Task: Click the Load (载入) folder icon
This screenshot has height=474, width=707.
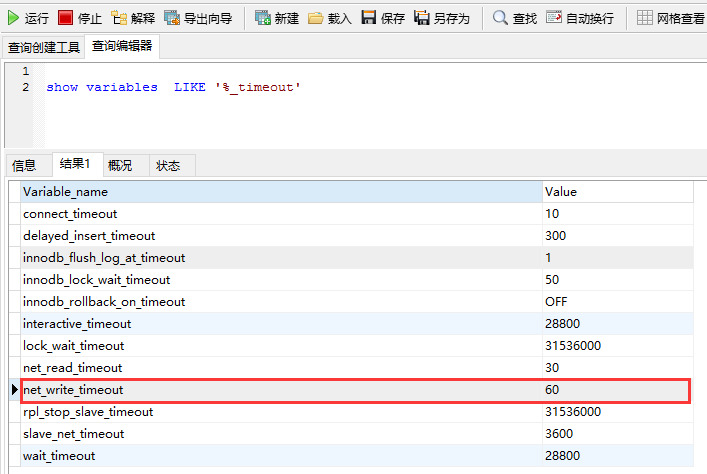Action: [x=316, y=17]
